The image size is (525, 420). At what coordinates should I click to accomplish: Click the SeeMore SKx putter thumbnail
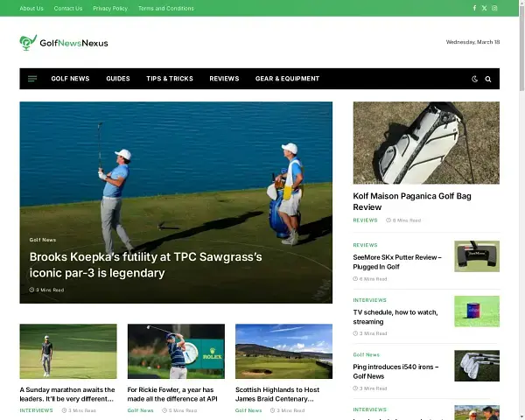(x=476, y=256)
